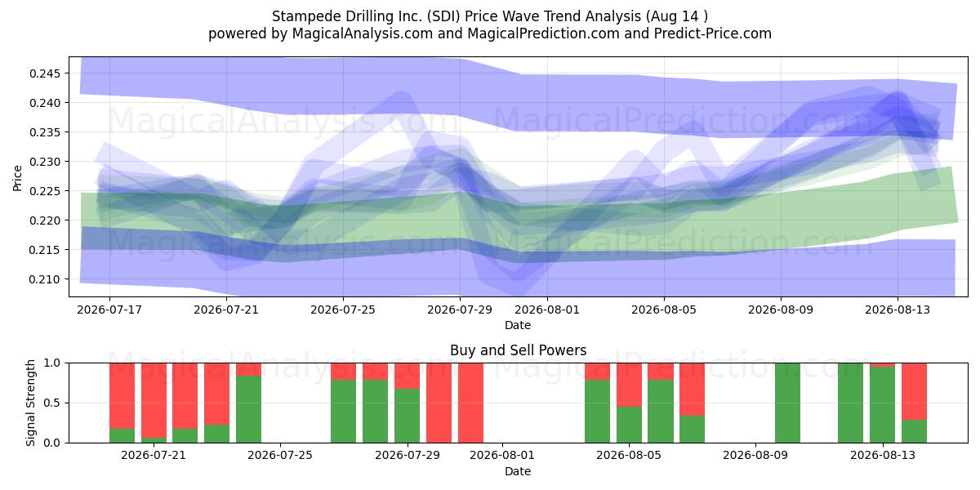The width and height of the screenshot is (980, 490).
Task: Click the 'Buy and Sell Powers' chart title
Action: [518, 350]
